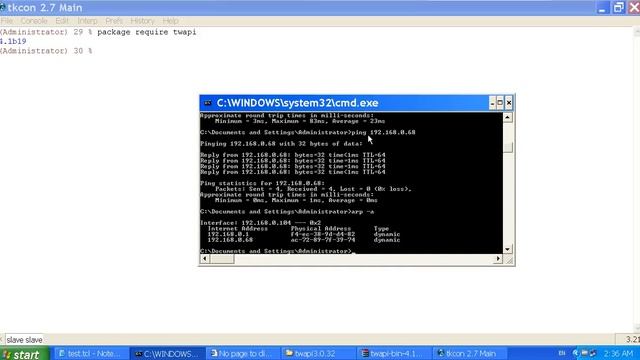Viewport: 640px width, 360px height.
Task: Switch to tkcon 2.7 Main taskbar button
Action: [471, 353]
